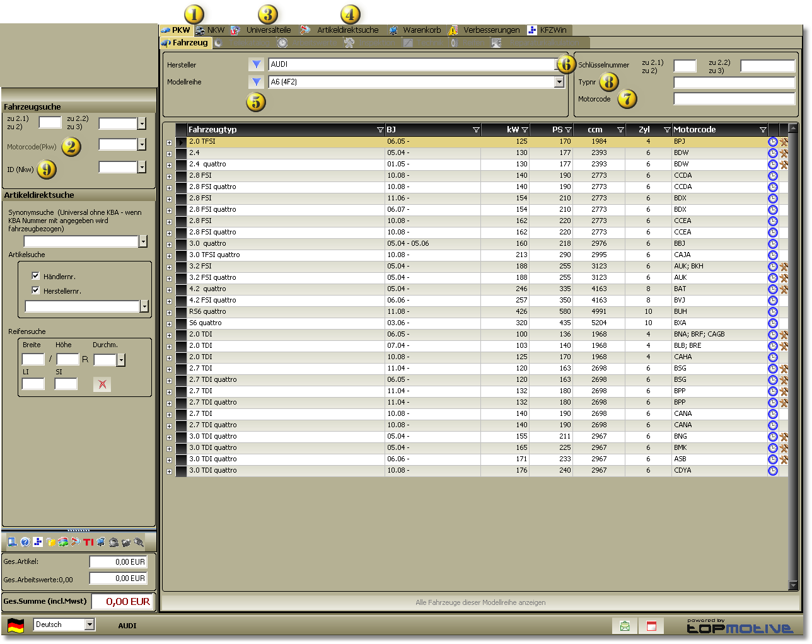Click the blue shopping cart icon in the bottom toolbar

click(x=101, y=542)
